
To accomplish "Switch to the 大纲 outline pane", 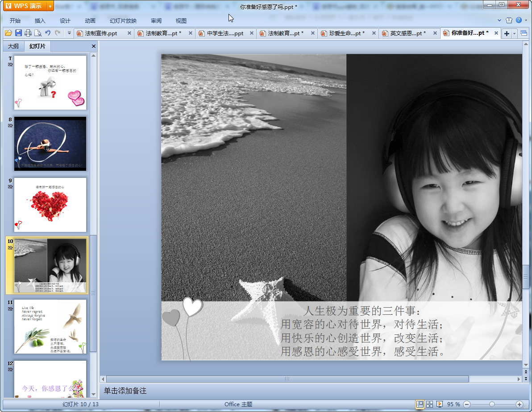I will tap(13, 46).
